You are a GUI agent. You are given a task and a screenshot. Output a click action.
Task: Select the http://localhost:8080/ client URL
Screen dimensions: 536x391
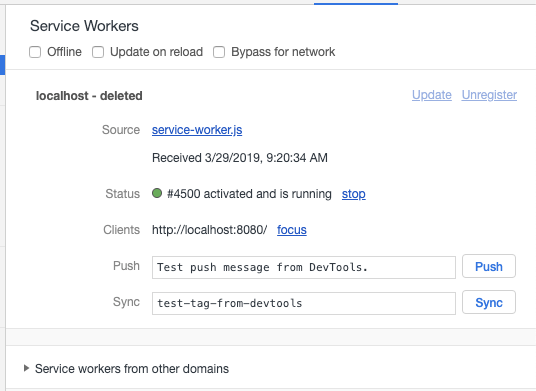[x=210, y=230]
